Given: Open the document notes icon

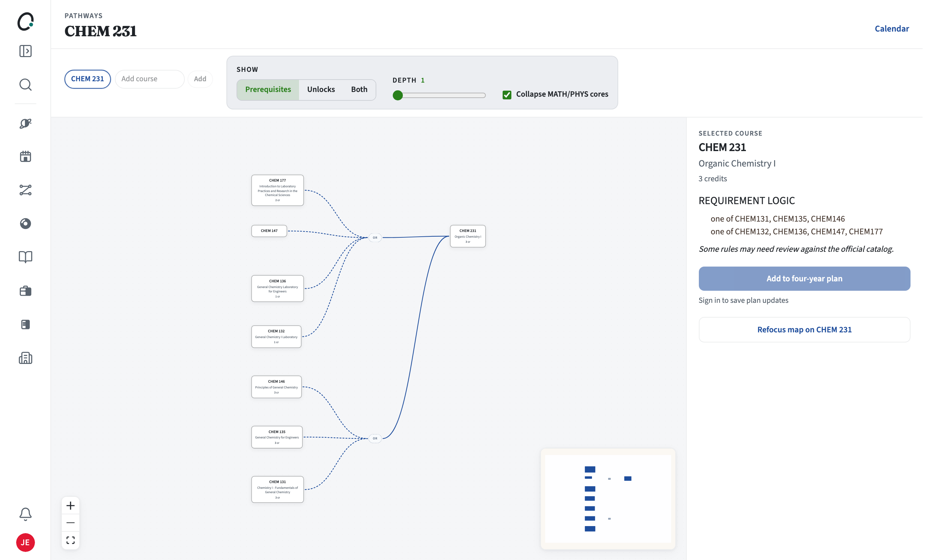Looking at the screenshot, I should click(x=25, y=324).
